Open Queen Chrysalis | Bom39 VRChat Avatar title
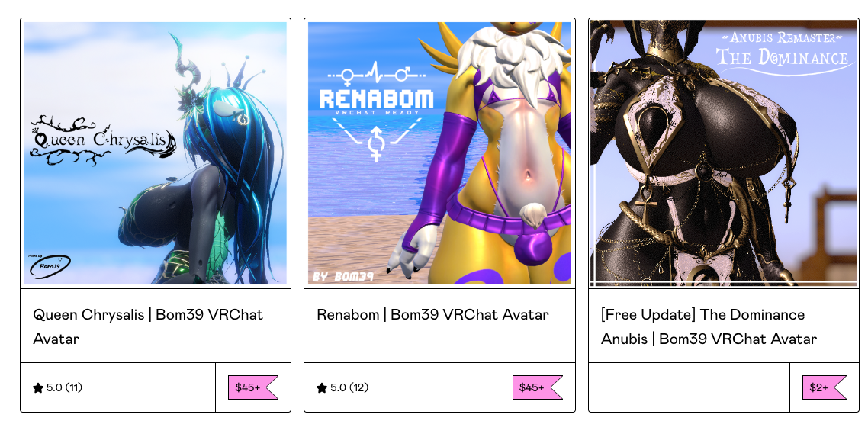 (x=148, y=326)
